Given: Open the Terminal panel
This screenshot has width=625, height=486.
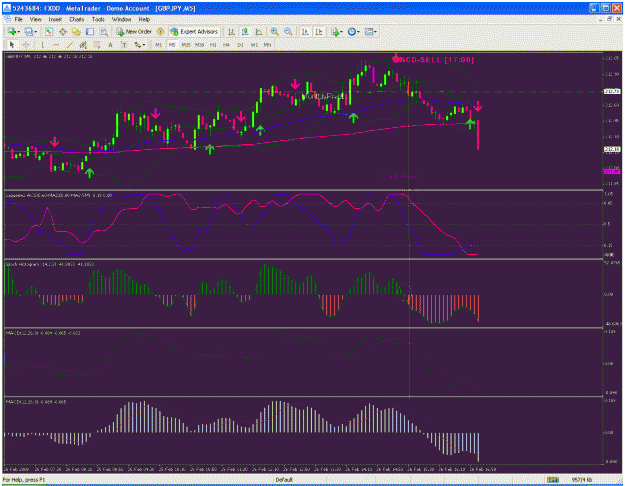Looking at the screenshot, I should 90,31.
